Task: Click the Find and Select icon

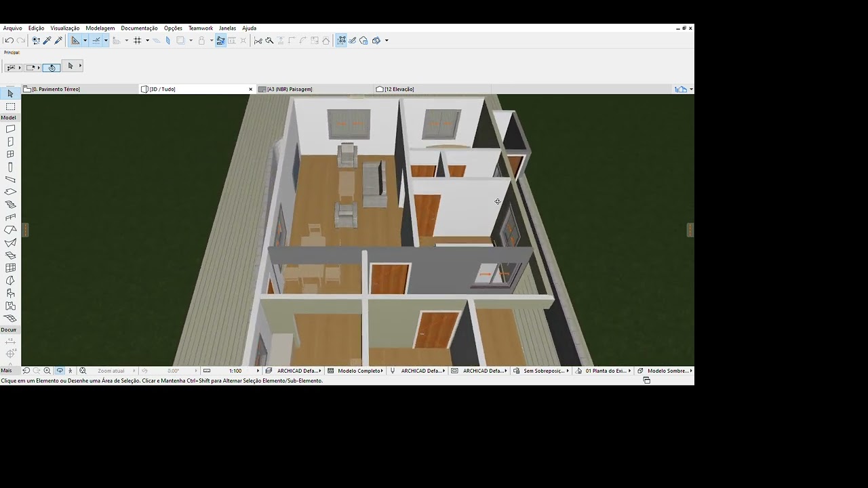Action: (36, 41)
